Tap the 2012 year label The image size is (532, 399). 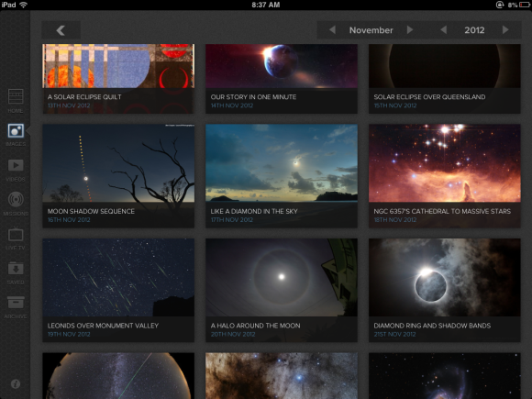(x=474, y=30)
